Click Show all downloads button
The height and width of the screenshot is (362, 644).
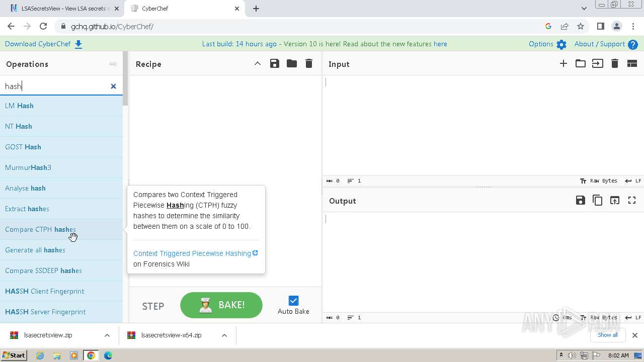click(x=607, y=335)
